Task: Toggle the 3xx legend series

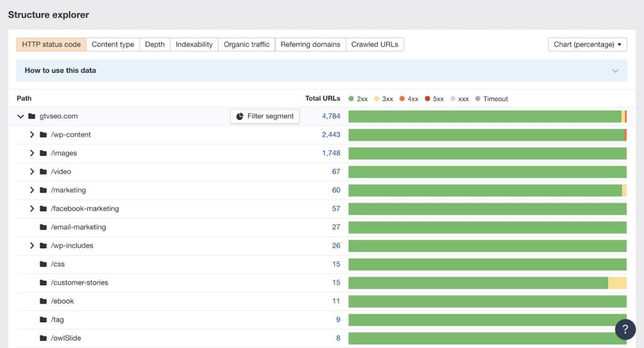Action: click(383, 99)
